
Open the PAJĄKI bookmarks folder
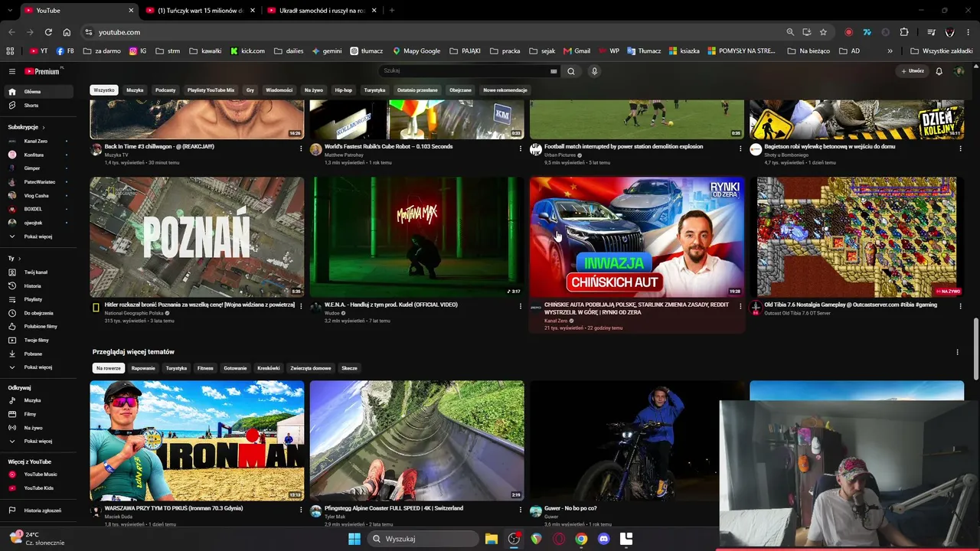tap(465, 51)
